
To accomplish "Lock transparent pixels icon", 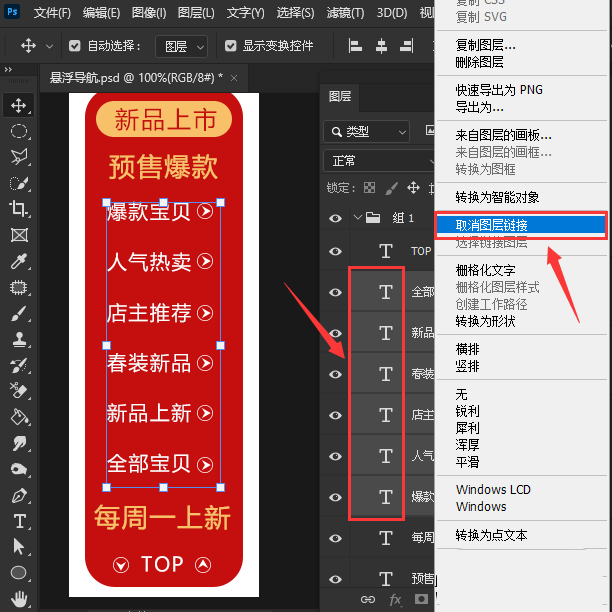I will pyautogui.click(x=369, y=188).
